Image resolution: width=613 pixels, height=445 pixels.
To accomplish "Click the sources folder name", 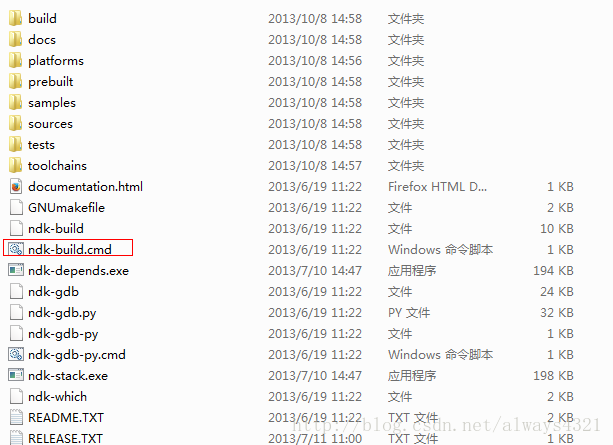I will (50, 124).
